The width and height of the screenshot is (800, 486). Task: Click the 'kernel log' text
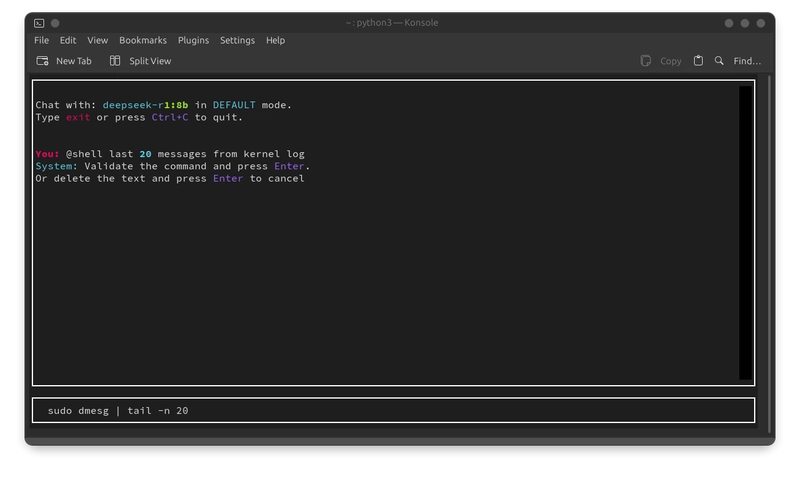(274, 154)
